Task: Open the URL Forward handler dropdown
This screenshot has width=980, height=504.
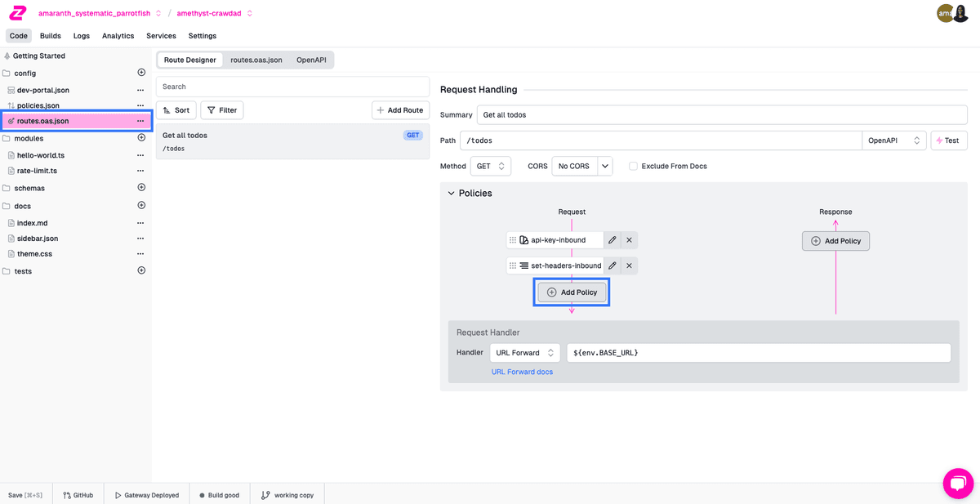Action: coord(524,353)
